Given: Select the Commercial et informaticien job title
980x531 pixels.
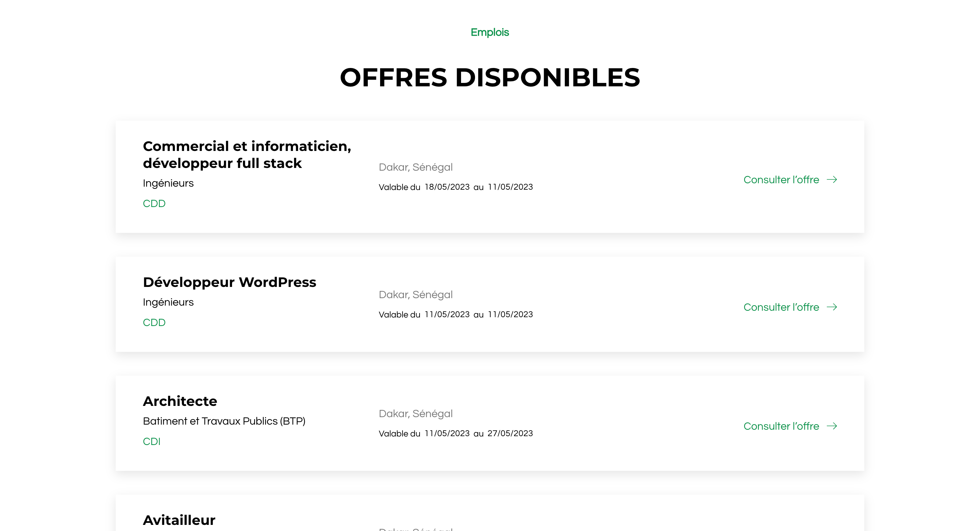Looking at the screenshot, I should tap(247, 154).
